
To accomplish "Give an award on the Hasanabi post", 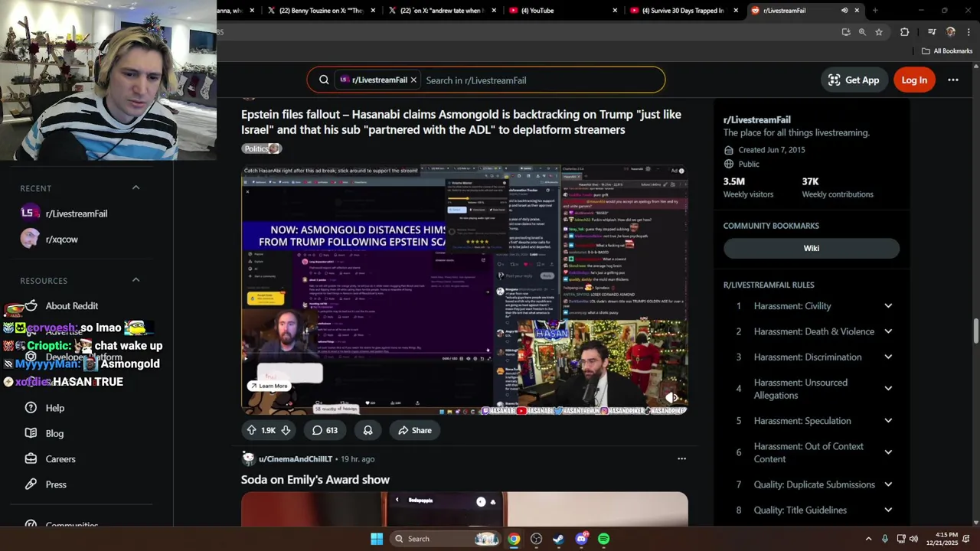I will [367, 430].
